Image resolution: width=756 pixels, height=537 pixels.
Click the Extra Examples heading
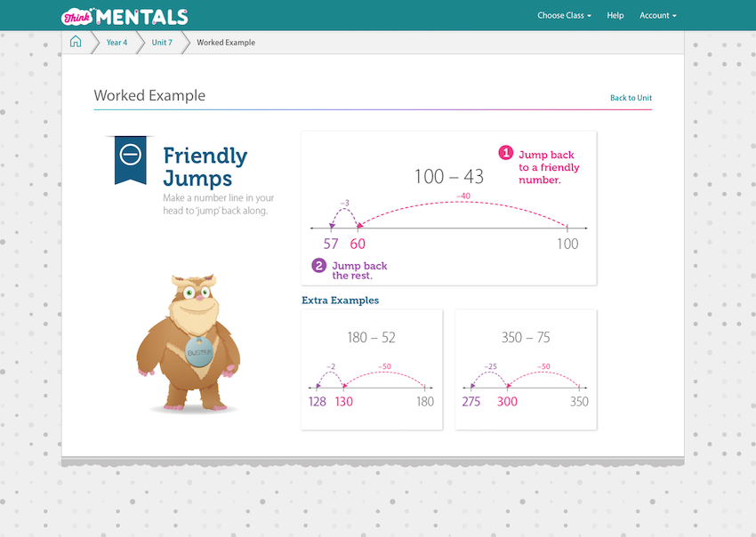point(340,301)
